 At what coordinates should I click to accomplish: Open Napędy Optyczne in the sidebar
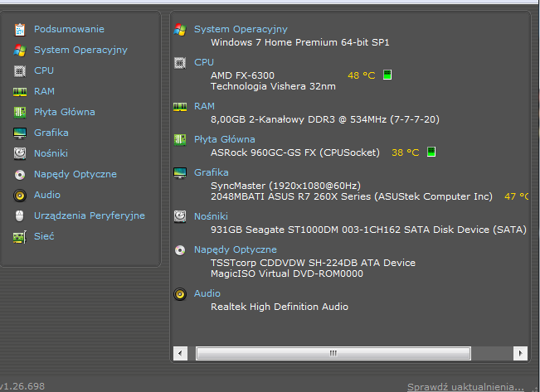click(x=75, y=175)
